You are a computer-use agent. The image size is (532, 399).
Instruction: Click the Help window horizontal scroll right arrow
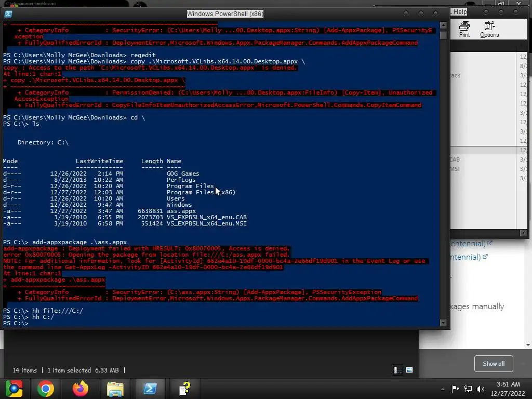tap(523, 233)
